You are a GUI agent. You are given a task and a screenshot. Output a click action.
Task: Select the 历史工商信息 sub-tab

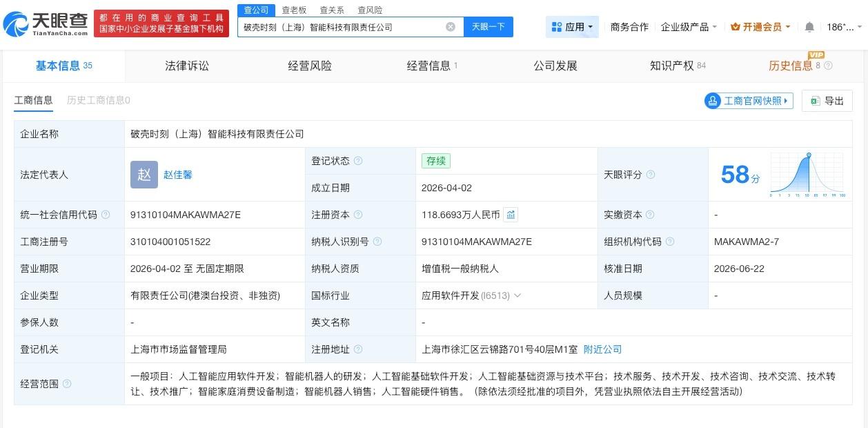click(99, 100)
